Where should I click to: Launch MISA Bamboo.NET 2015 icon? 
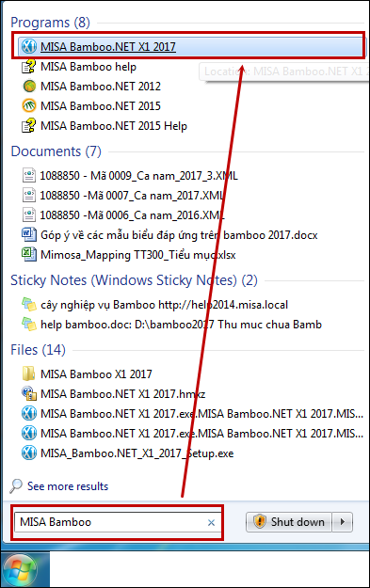(29, 106)
